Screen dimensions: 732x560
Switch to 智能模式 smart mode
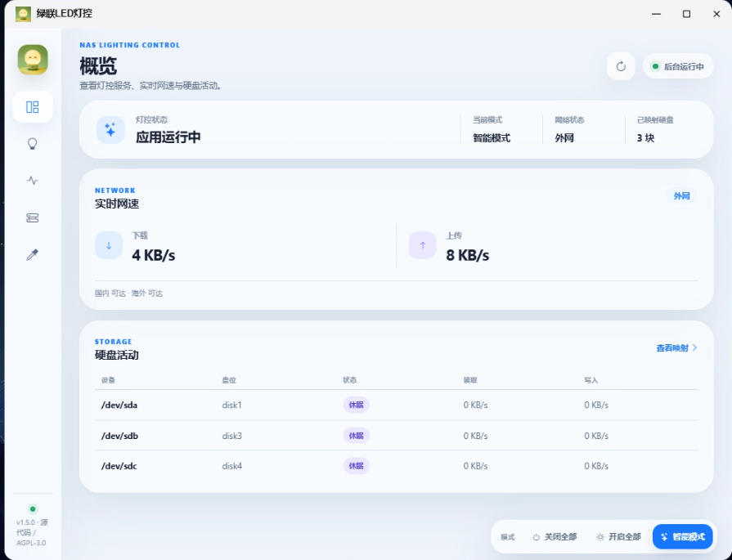682,536
